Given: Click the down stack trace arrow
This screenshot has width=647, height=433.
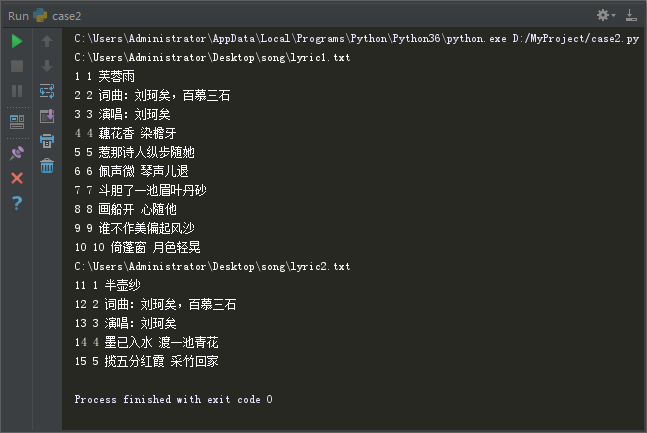Looking at the screenshot, I should (47, 66).
